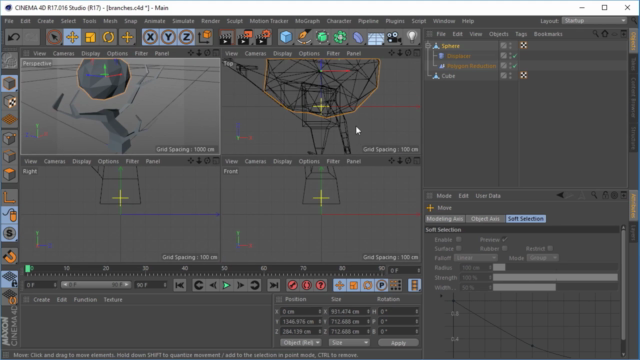Viewport: 640px width, 360px height.
Task: Toggle Snap icon in left sidebar
Action: [x=9, y=233]
